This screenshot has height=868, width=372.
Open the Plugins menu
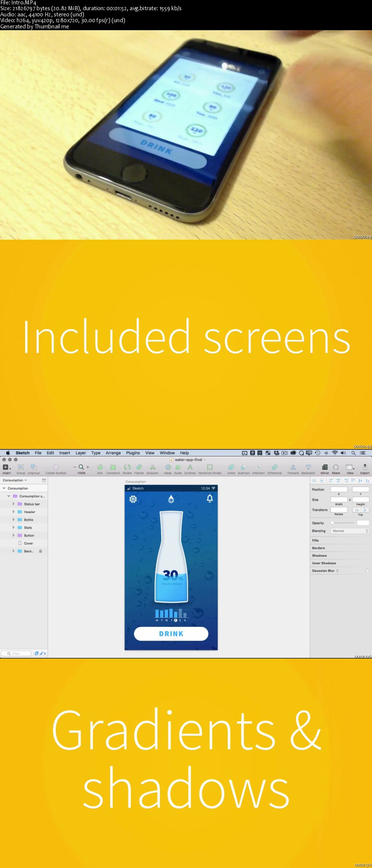pyautogui.click(x=133, y=453)
